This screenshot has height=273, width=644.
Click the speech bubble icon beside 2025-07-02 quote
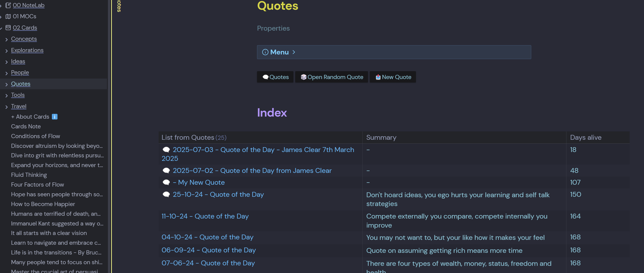point(166,171)
